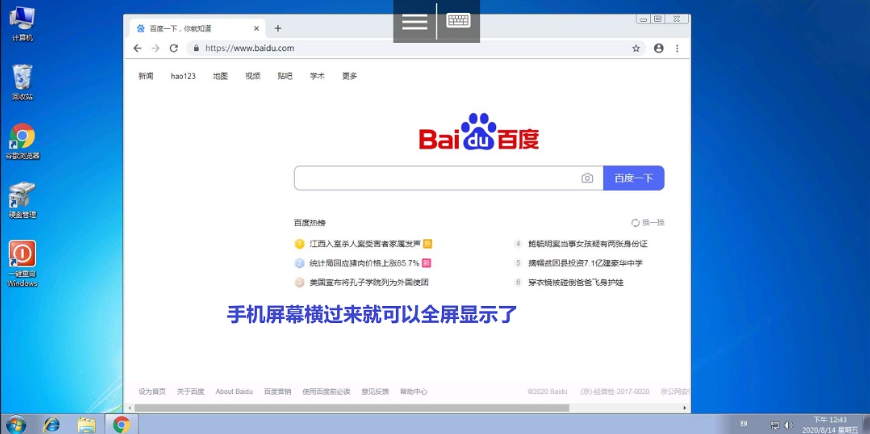The height and width of the screenshot is (434, 870).
Task: Click the 谷歌浏览器 desktop shortcut
Action: pyautogui.click(x=22, y=142)
